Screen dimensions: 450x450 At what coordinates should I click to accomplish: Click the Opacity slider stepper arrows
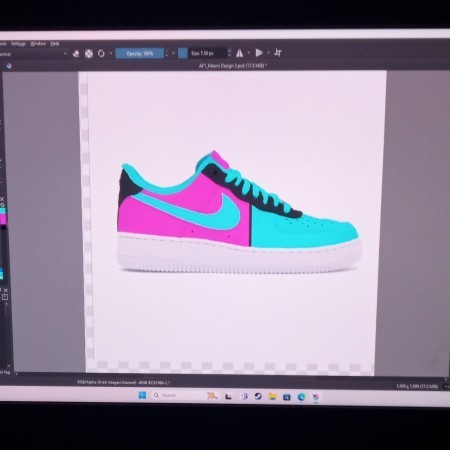tap(167, 53)
